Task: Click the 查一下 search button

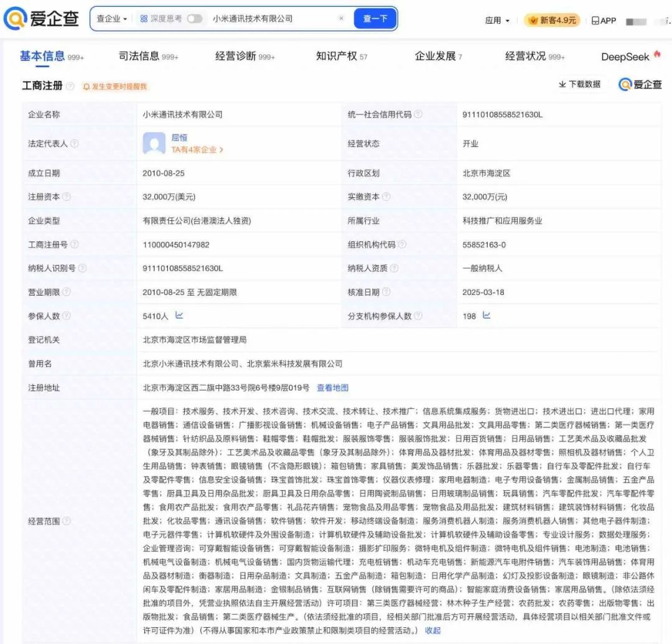Action: click(x=375, y=19)
